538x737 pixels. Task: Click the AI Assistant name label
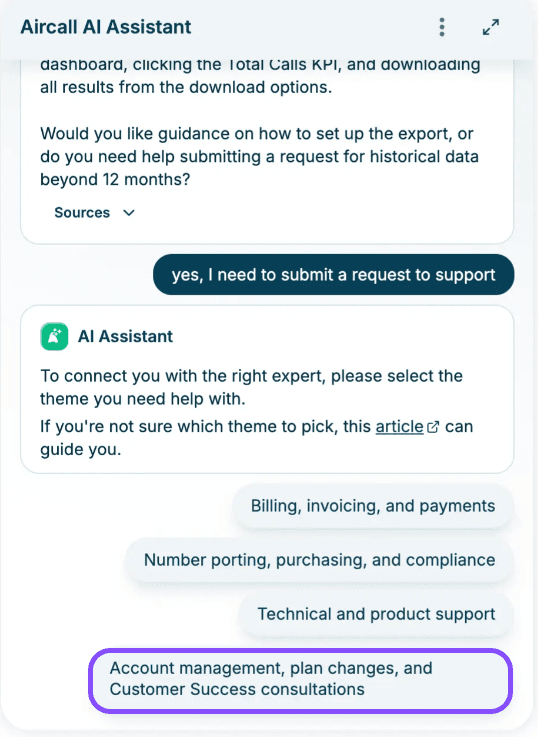(x=125, y=337)
